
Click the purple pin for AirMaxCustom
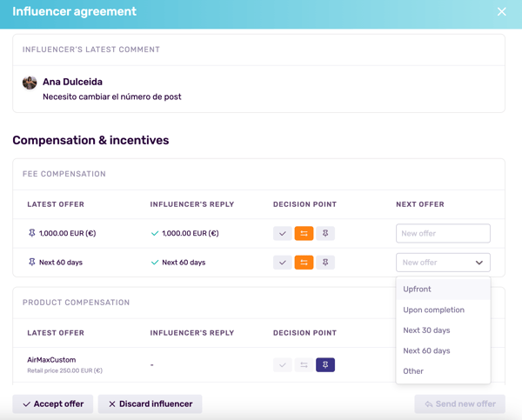click(325, 365)
